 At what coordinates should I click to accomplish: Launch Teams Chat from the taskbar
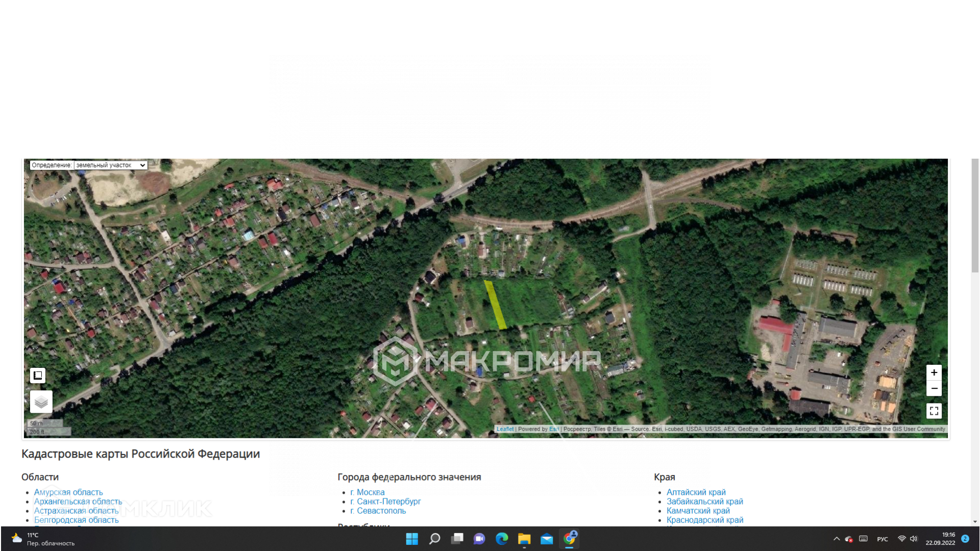[479, 539]
